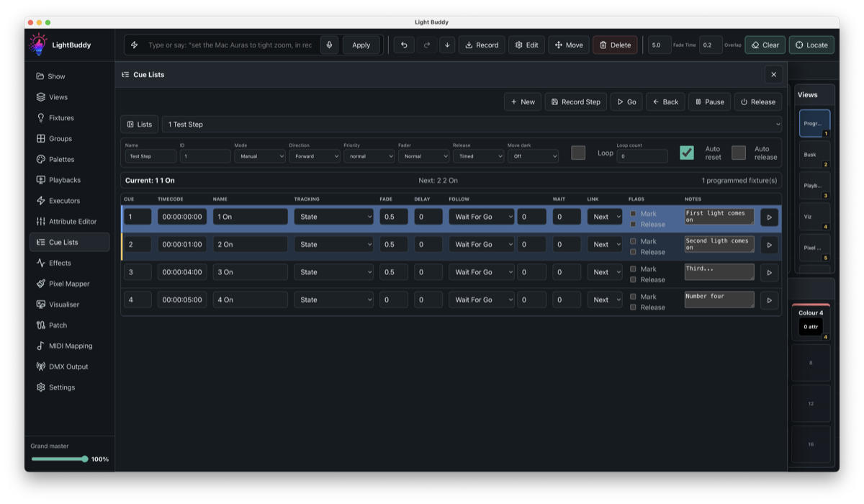Click the lightning bolt command icon

point(135,45)
